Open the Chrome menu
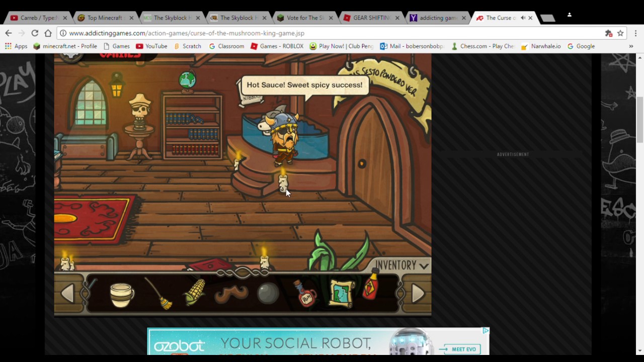This screenshot has width=644, height=362. [635, 33]
